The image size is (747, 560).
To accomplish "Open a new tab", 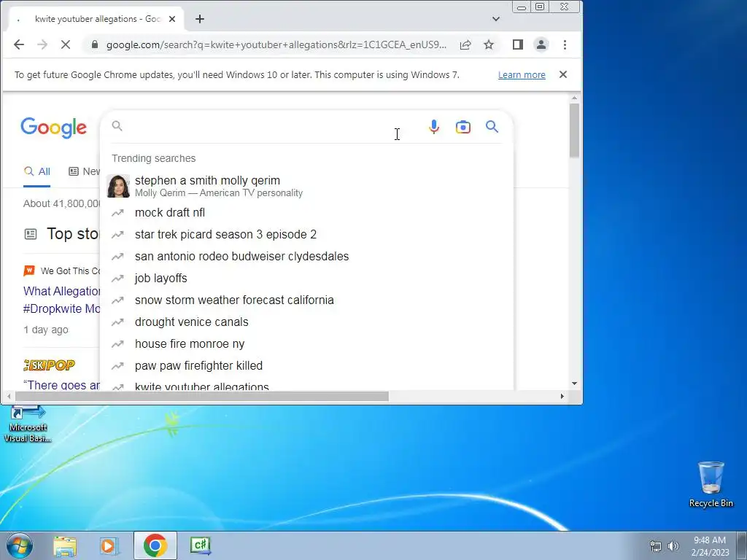I will pos(200,19).
